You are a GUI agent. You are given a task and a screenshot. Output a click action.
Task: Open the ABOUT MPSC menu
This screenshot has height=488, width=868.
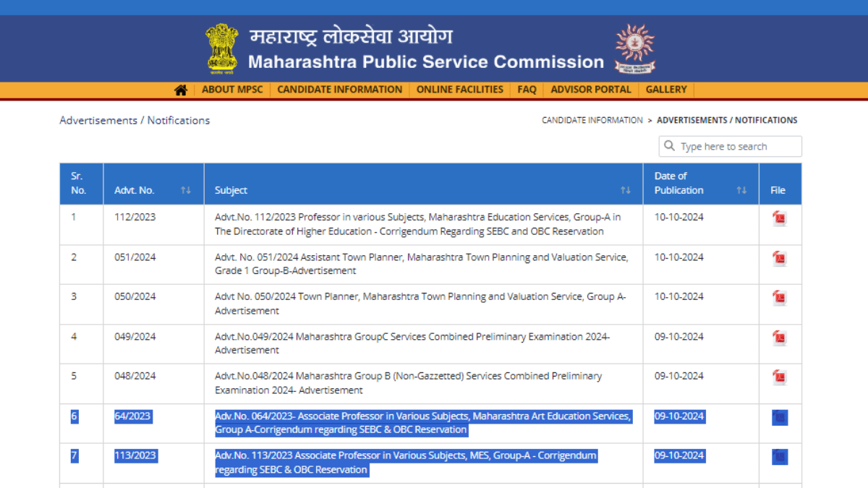[x=232, y=90]
